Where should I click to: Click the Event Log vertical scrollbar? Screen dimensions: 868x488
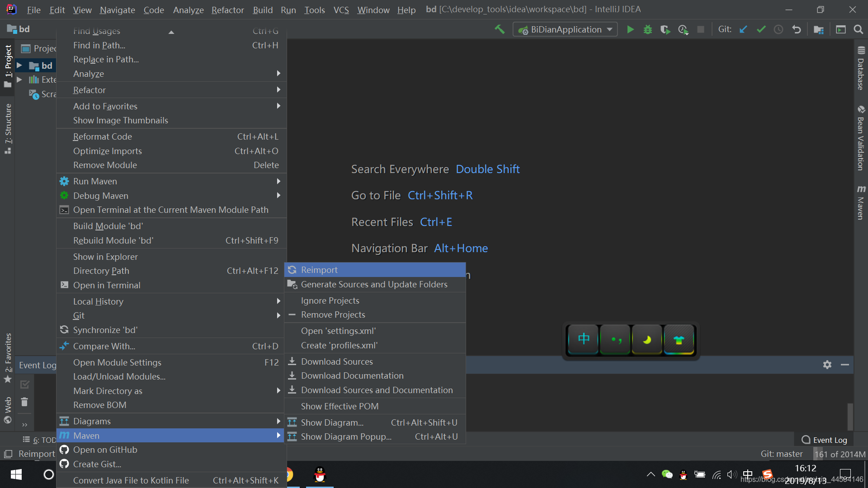pos(850,416)
